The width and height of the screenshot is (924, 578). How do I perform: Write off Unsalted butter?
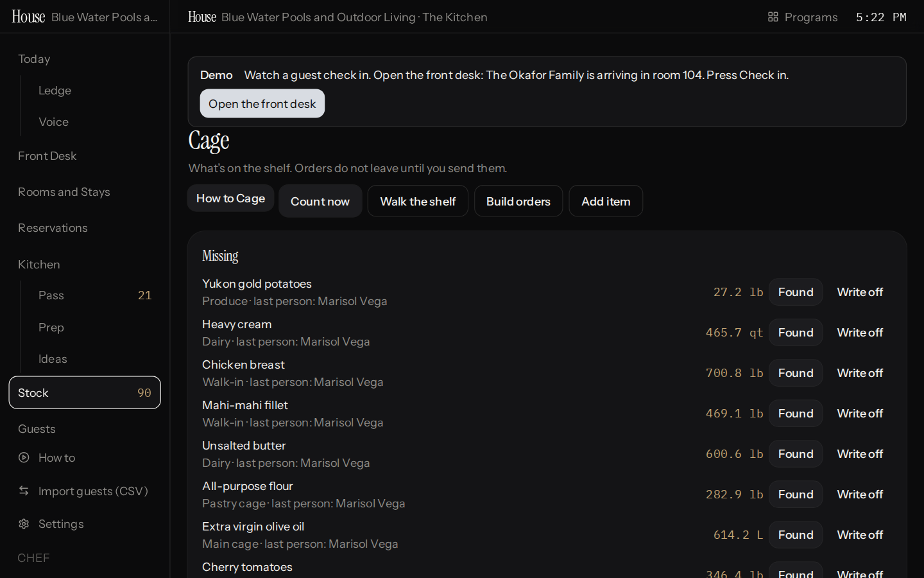[x=860, y=454]
